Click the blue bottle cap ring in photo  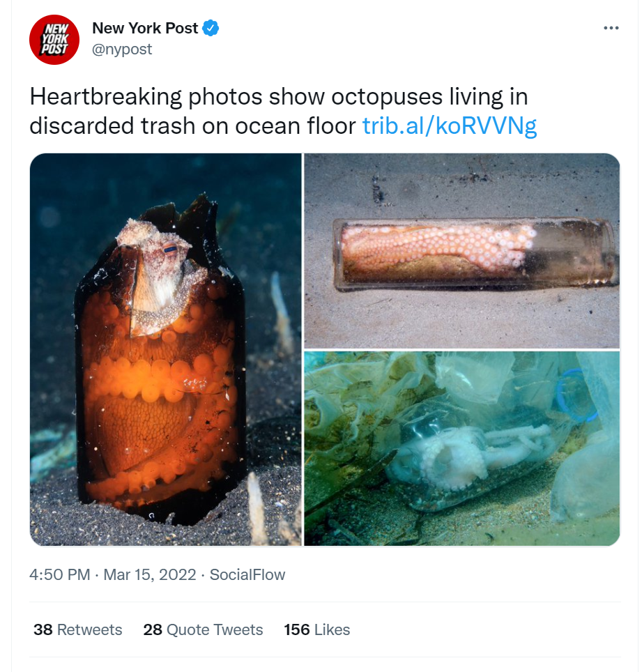point(576,395)
